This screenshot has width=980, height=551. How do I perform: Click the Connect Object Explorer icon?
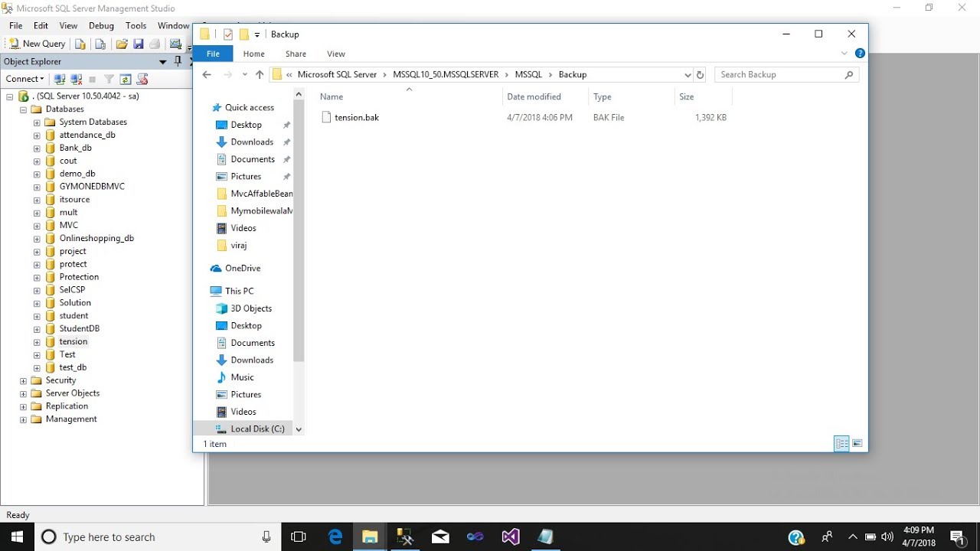click(x=59, y=79)
